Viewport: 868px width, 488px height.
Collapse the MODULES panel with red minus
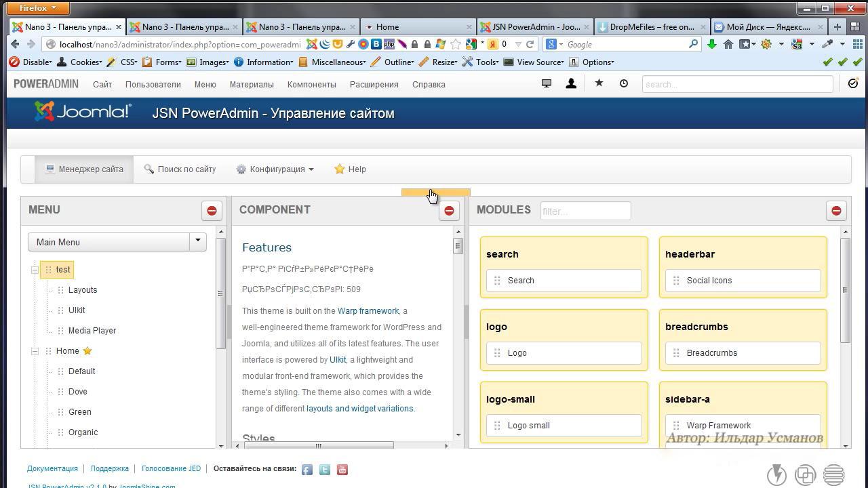coord(836,211)
